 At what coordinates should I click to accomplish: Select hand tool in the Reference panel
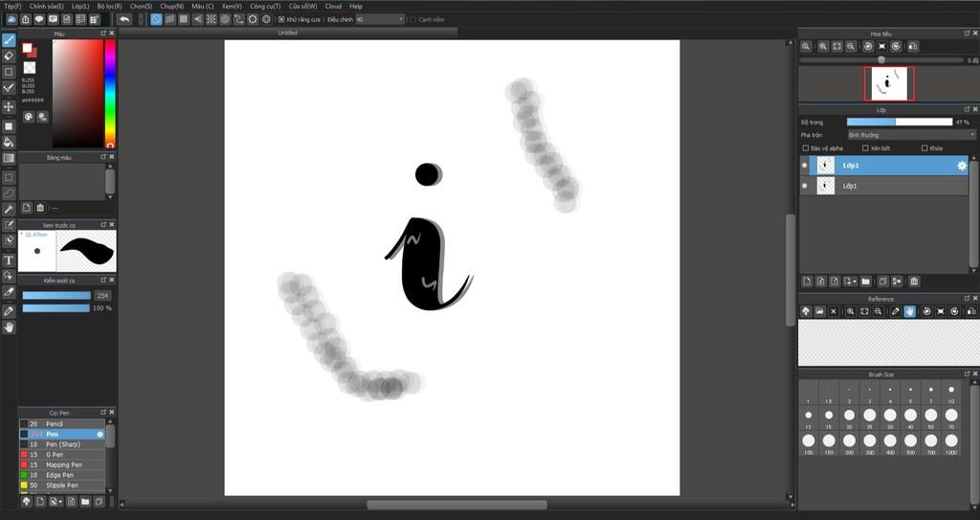coord(909,311)
